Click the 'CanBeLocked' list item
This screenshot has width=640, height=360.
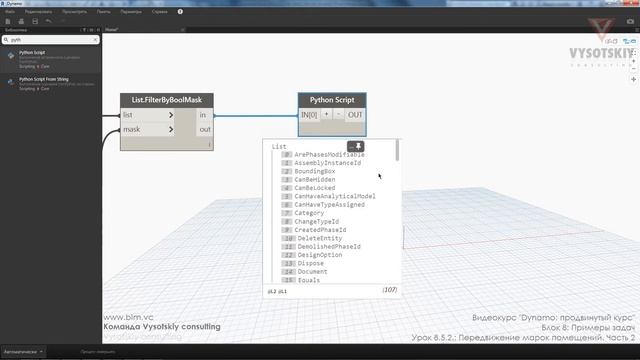315,188
